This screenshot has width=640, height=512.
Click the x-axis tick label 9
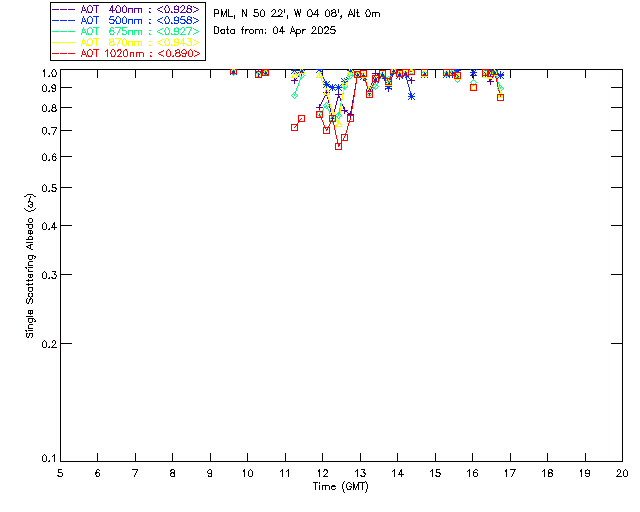point(210,473)
